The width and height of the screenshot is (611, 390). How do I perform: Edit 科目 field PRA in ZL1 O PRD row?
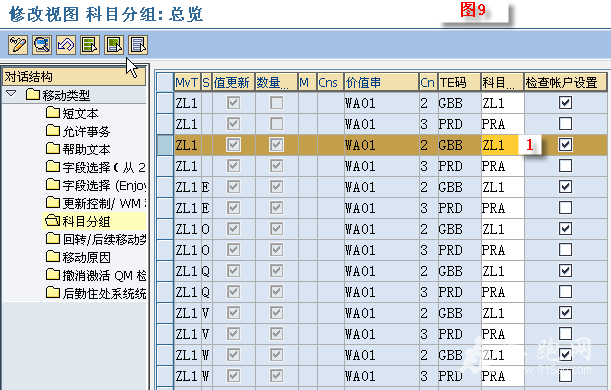pos(502,250)
